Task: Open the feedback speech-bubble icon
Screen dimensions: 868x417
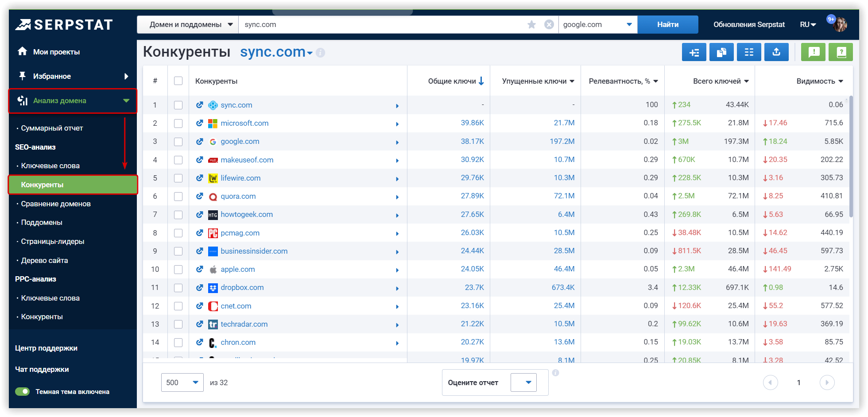Action: click(x=813, y=52)
